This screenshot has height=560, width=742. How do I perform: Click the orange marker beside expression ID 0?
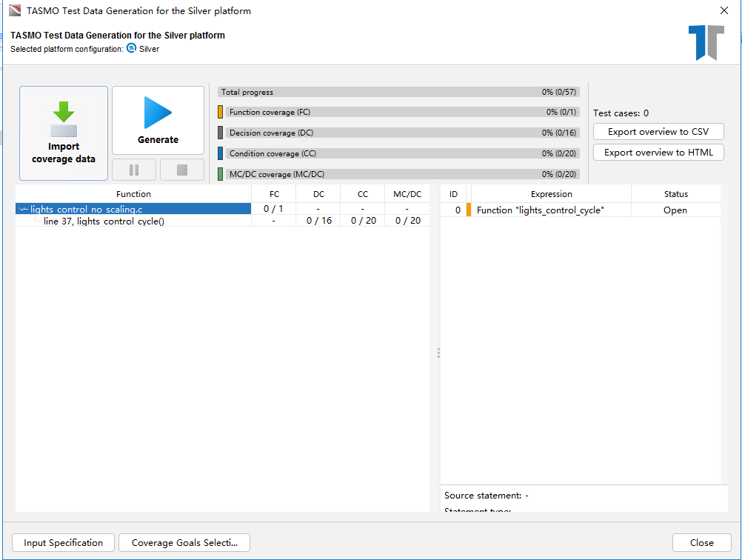point(469,210)
